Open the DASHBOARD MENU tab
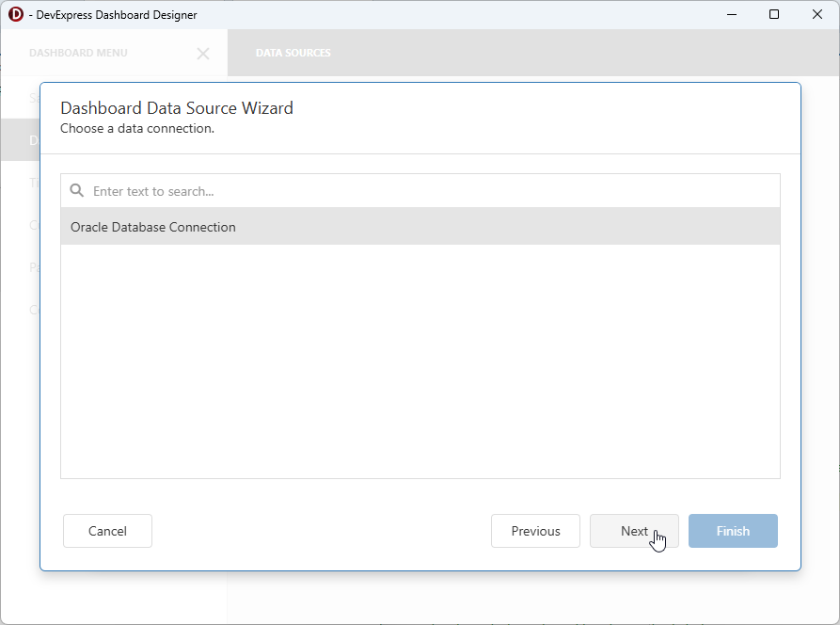Screen dimensions: 840x625 [x=78, y=53]
